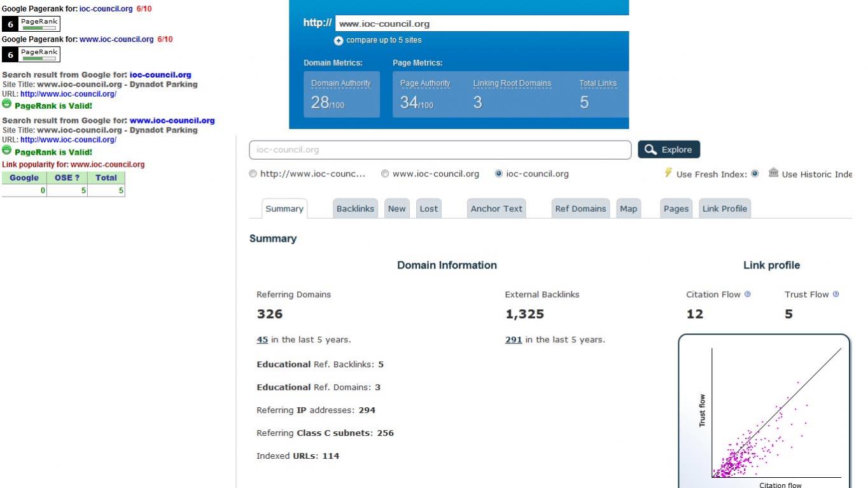Select the Use Fresh Index radio button
The image size is (868, 488).
755,174
